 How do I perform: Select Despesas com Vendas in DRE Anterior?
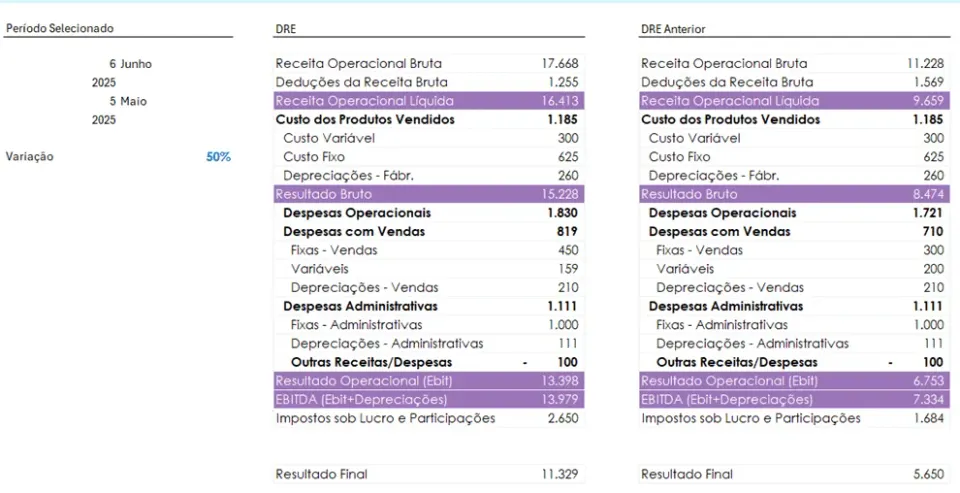click(x=719, y=231)
